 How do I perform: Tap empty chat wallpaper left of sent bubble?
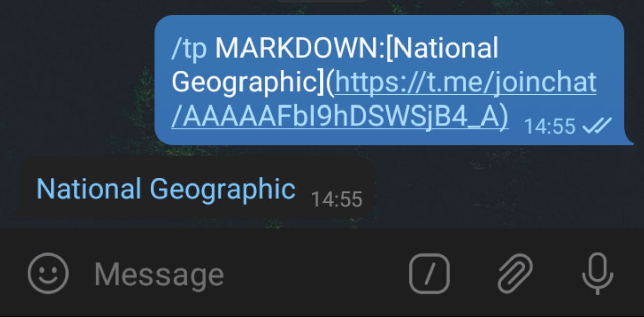(75, 80)
